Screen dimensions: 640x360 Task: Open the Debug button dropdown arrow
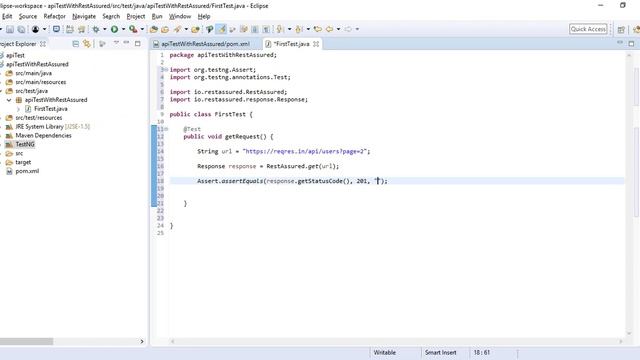click(x=104, y=29)
